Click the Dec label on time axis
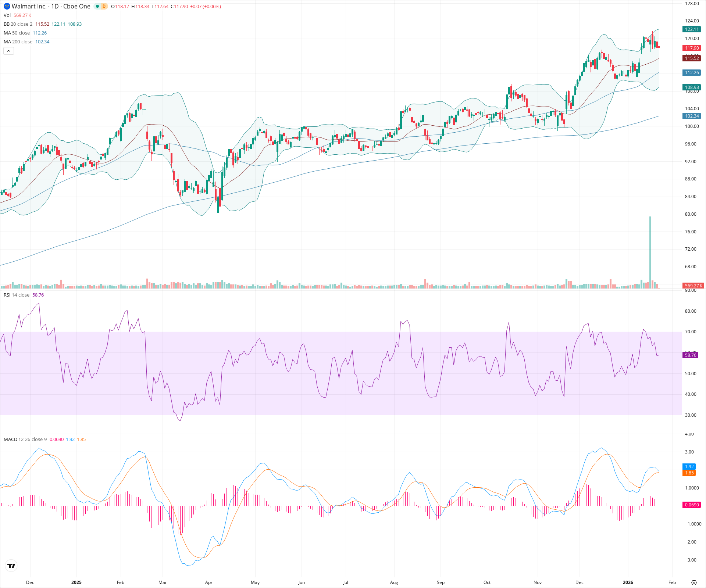The width and height of the screenshot is (706, 588). [x=30, y=582]
